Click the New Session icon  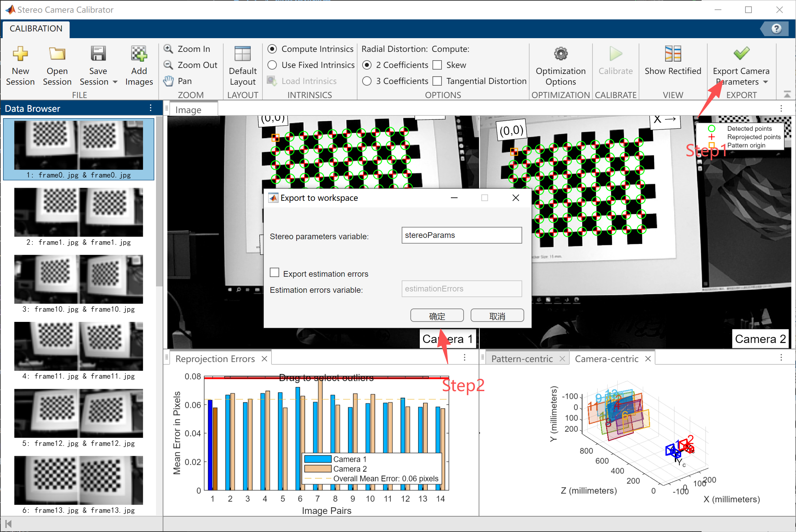tap(20, 54)
